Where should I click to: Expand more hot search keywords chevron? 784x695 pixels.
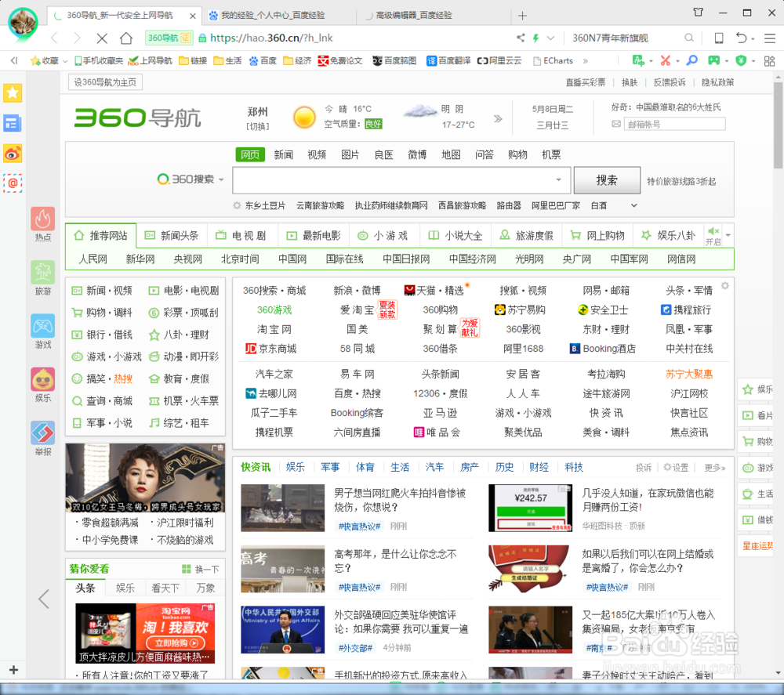633,205
